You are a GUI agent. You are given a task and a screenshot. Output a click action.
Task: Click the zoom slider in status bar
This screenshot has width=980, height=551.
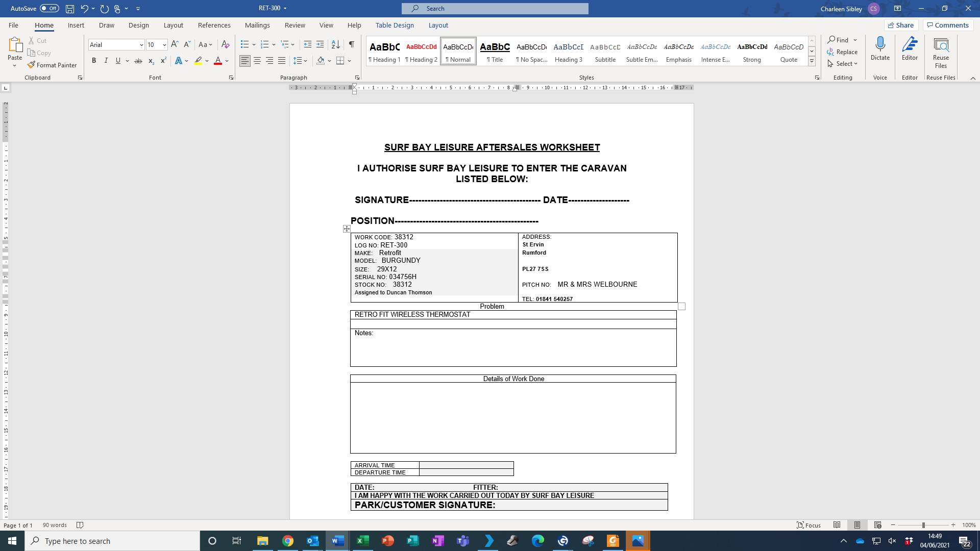click(x=923, y=525)
